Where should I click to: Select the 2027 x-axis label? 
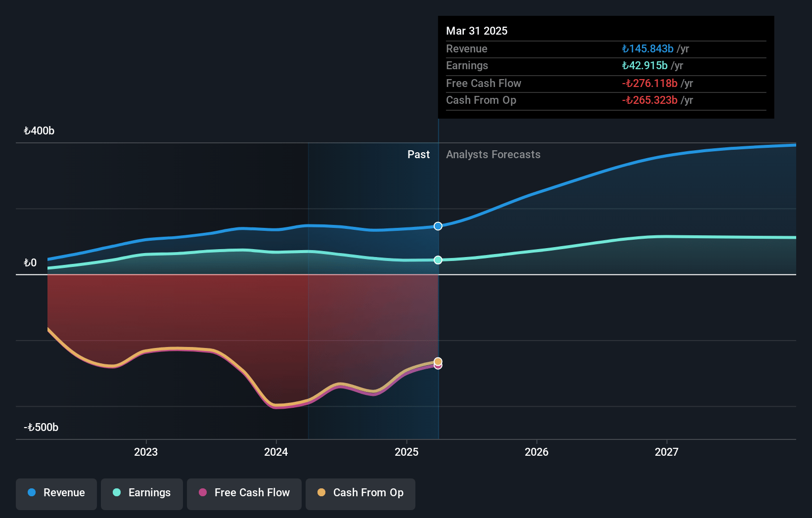pos(667,452)
